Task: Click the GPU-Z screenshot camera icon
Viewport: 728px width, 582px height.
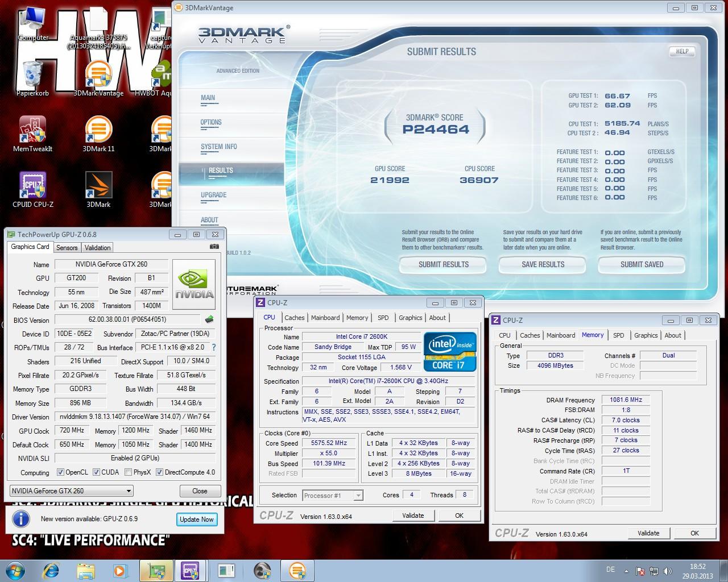Action: [x=214, y=247]
